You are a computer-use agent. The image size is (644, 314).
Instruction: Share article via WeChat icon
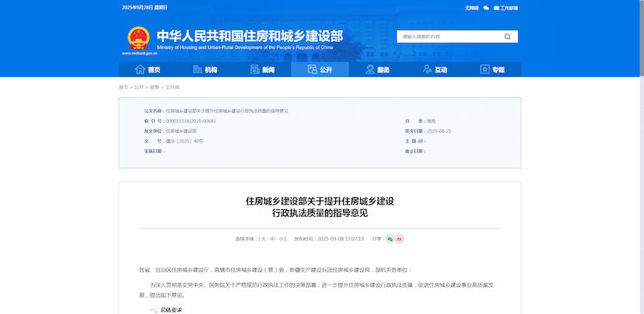pyautogui.click(x=390, y=239)
